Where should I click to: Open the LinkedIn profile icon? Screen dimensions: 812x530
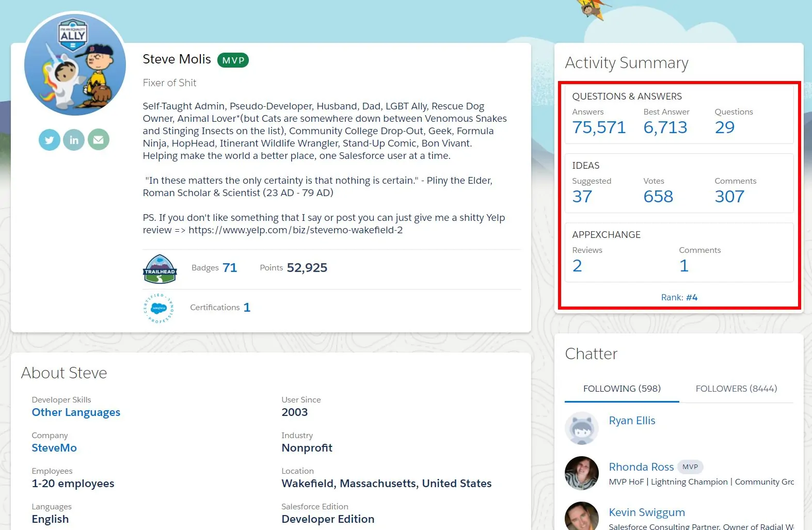pos(74,140)
